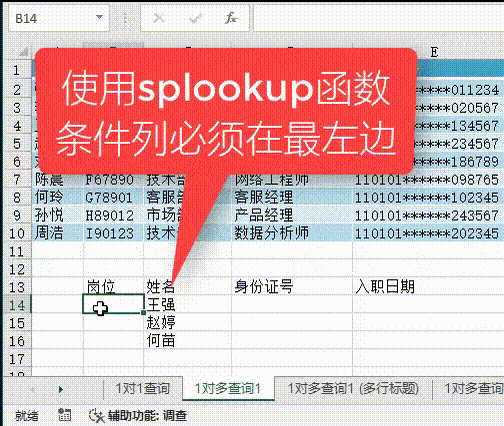The width and height of the screenshot is (504, 426).
Task: Click cell containing 王强
Action: coord(188,305)
